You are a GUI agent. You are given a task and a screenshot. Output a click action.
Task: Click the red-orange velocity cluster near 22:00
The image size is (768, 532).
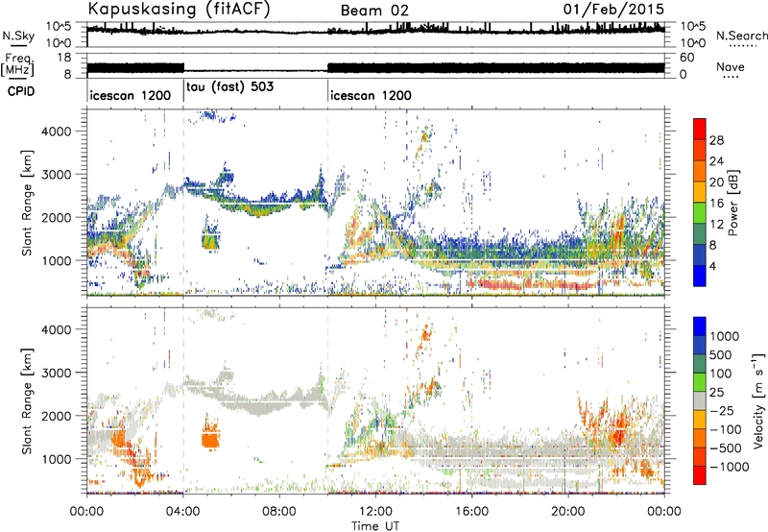pyautogui.click(x=621, y=426)
